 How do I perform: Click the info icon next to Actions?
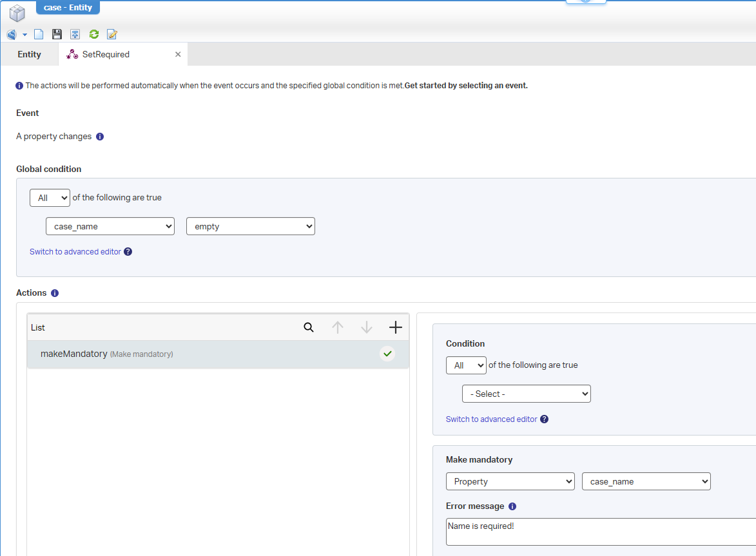coord(55,293)
